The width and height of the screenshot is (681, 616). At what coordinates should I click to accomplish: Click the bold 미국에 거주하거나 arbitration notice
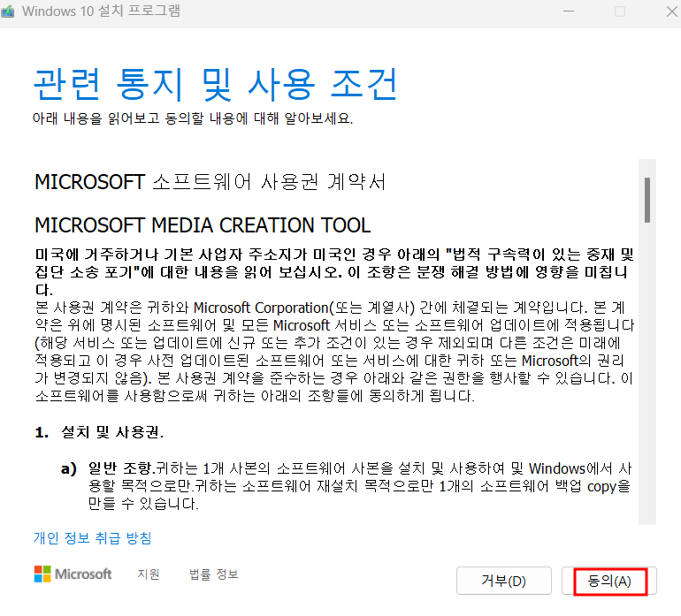(x=334, y=271)
